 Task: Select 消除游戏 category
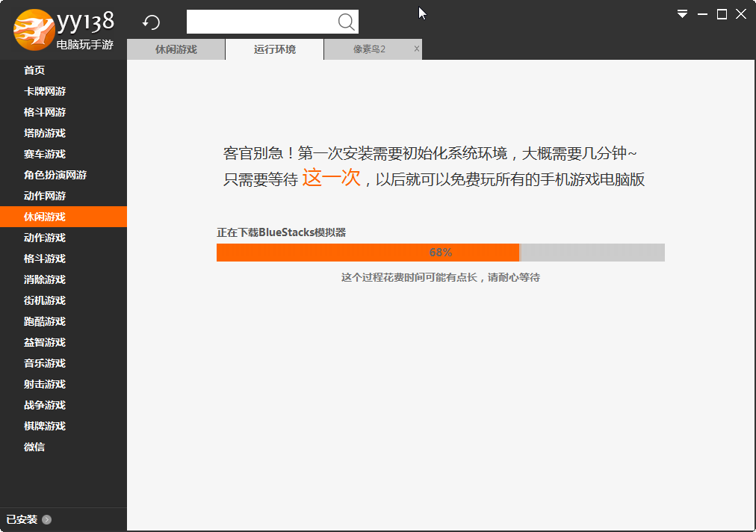click(x=63, y=279)
